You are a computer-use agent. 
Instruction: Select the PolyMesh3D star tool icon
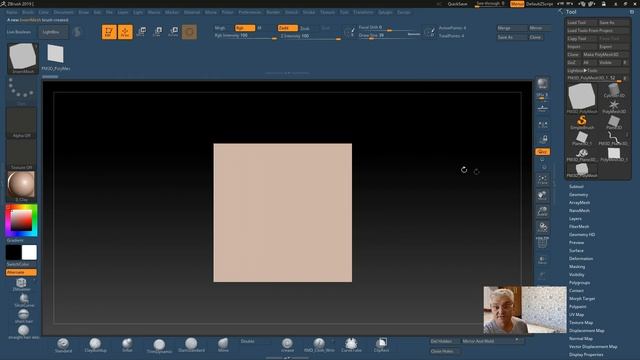pyautogui.click(x=614, y=106)
